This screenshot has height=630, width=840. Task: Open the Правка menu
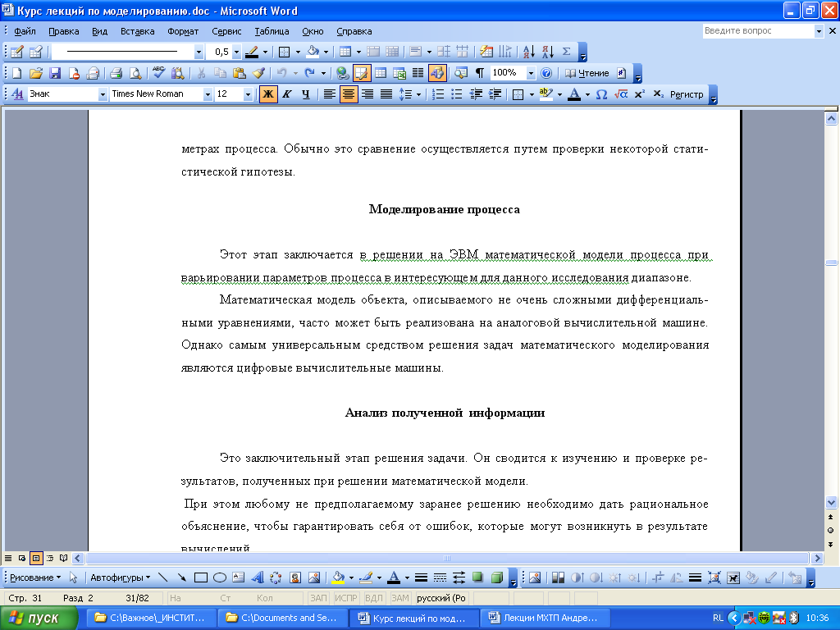tap(64, 31)
